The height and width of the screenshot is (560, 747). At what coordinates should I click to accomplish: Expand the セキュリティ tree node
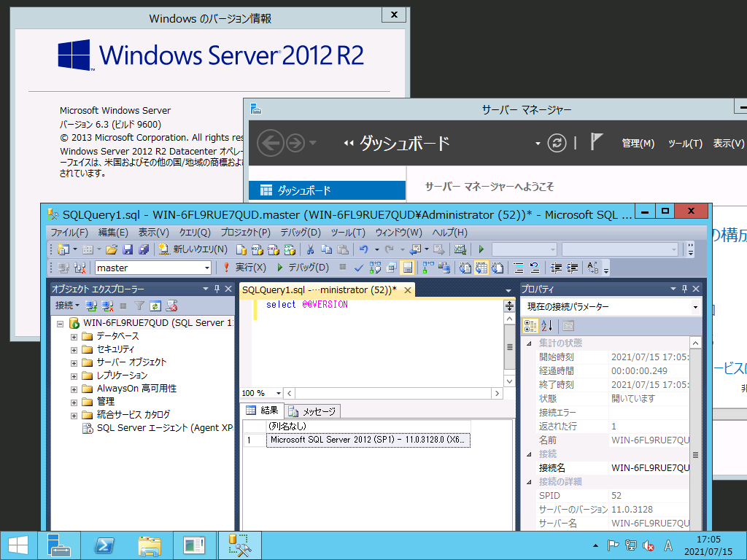(74, 349)
